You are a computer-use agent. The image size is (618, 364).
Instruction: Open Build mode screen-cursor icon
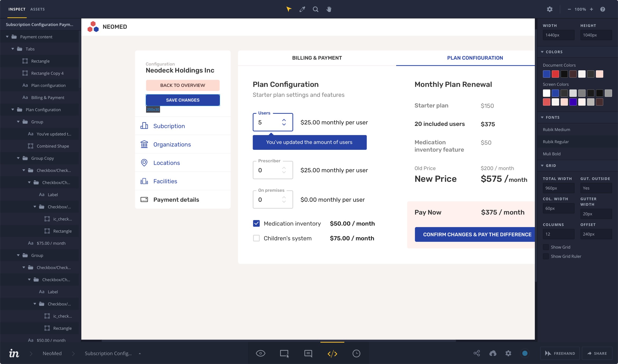tap(284, 353)
